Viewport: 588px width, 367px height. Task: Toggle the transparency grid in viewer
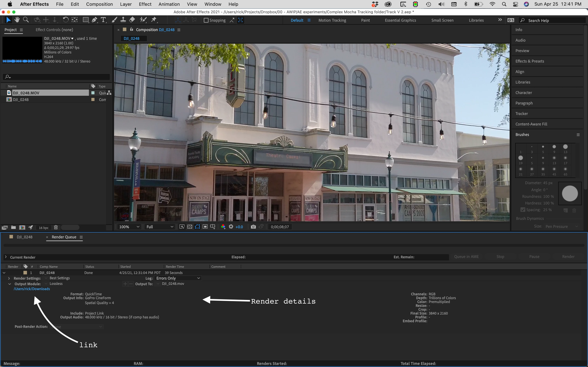pyautogui.click(x=190, y=227)
